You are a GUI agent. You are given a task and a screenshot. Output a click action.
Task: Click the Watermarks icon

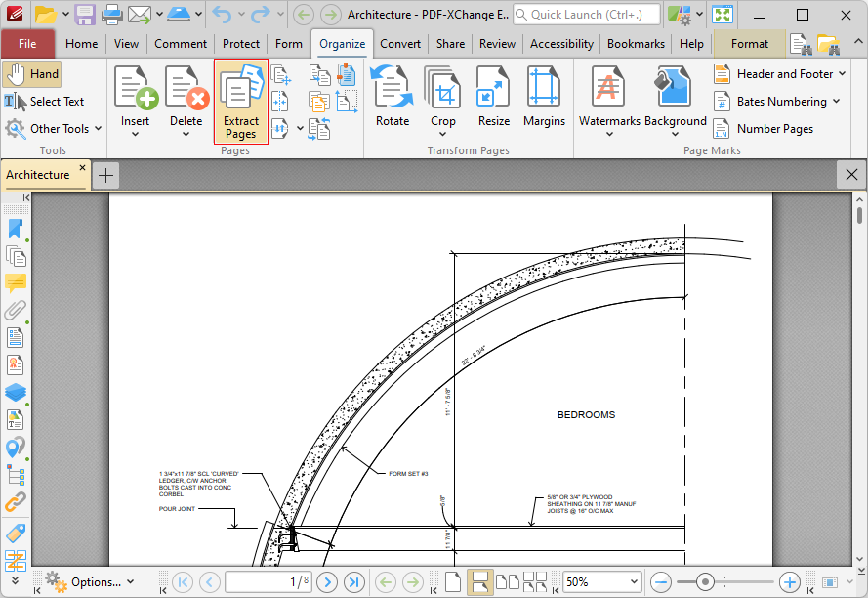pyautogui.click(x=608, y=86)
